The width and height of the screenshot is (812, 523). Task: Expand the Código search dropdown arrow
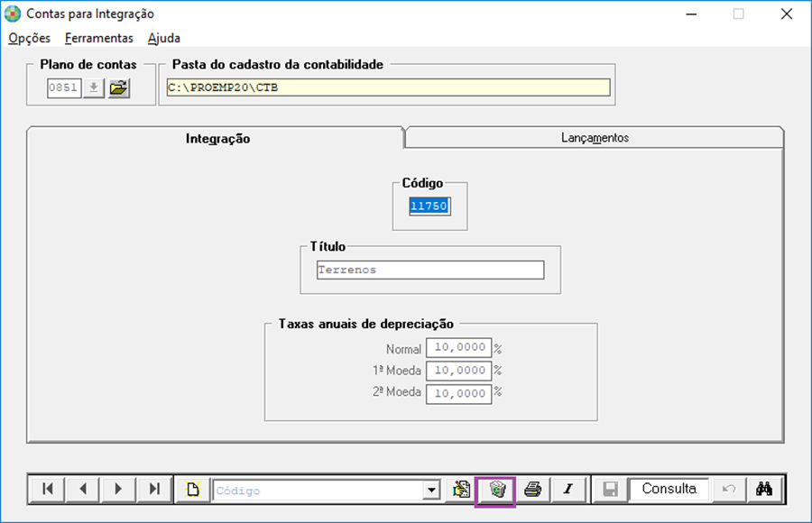[431, 490]
